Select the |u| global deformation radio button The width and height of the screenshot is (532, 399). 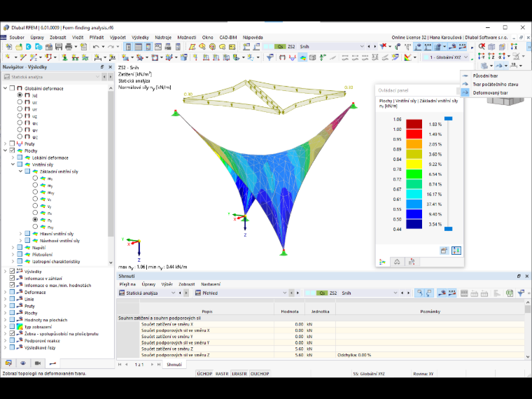(x=20, y=95)
